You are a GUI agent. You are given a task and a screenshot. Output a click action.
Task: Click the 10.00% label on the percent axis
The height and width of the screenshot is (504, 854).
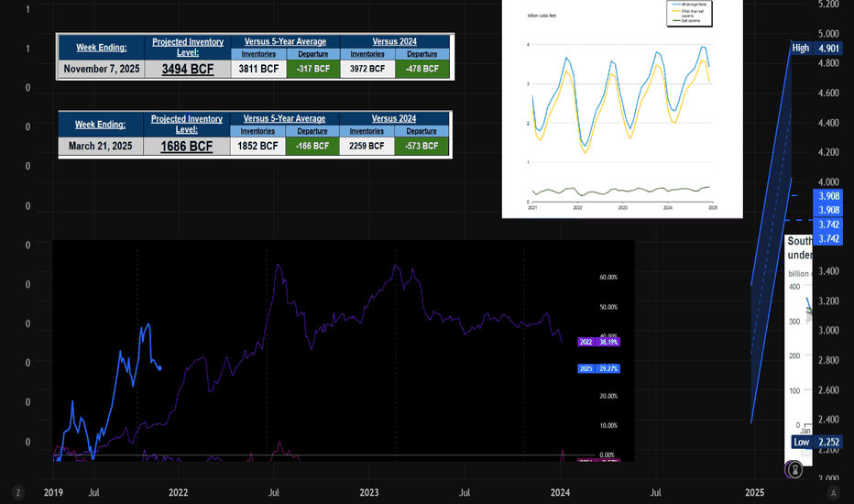[x=608, y=425]
